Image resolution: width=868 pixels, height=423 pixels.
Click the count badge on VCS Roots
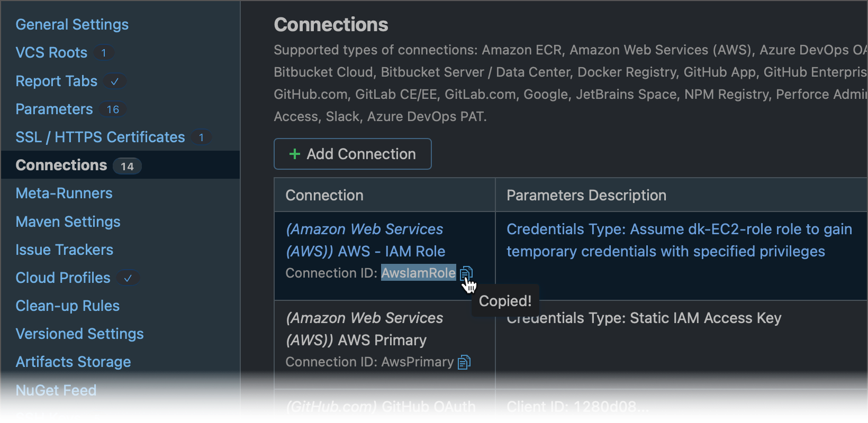point(104,53)
